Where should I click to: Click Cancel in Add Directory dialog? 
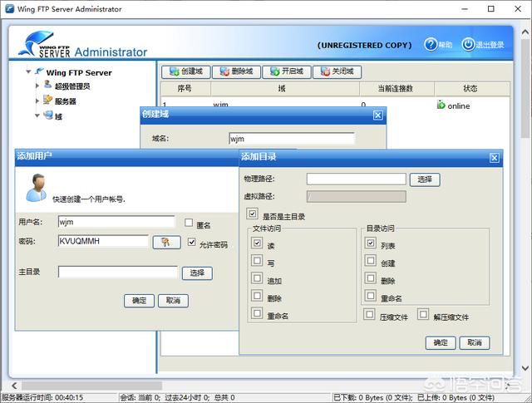(475, 342)
